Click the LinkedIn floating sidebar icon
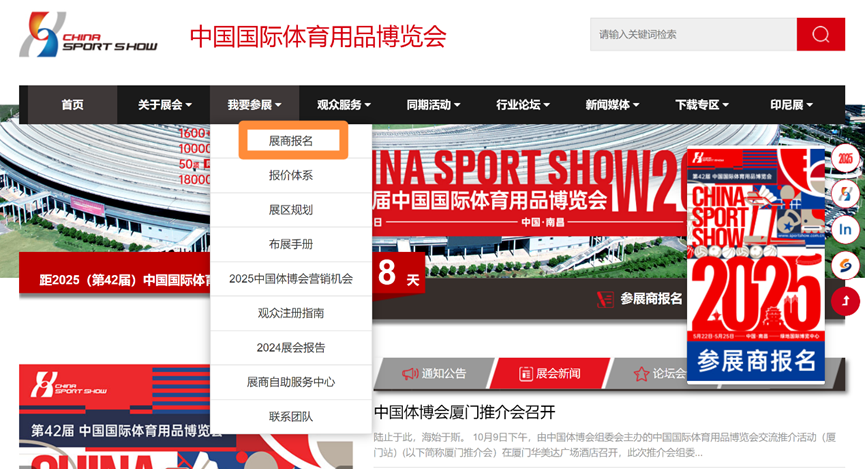 click(x=845, y=230)
